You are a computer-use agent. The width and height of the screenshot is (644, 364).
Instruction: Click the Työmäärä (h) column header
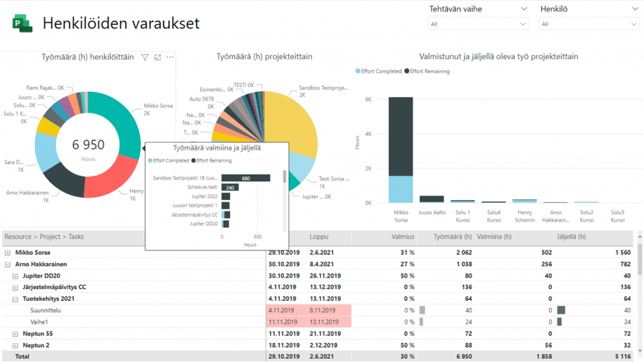coord(453,237)
